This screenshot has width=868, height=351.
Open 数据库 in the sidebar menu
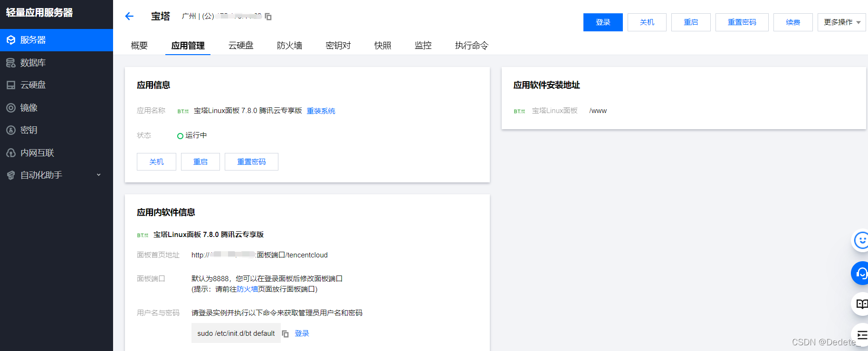[x=57, y=63]
